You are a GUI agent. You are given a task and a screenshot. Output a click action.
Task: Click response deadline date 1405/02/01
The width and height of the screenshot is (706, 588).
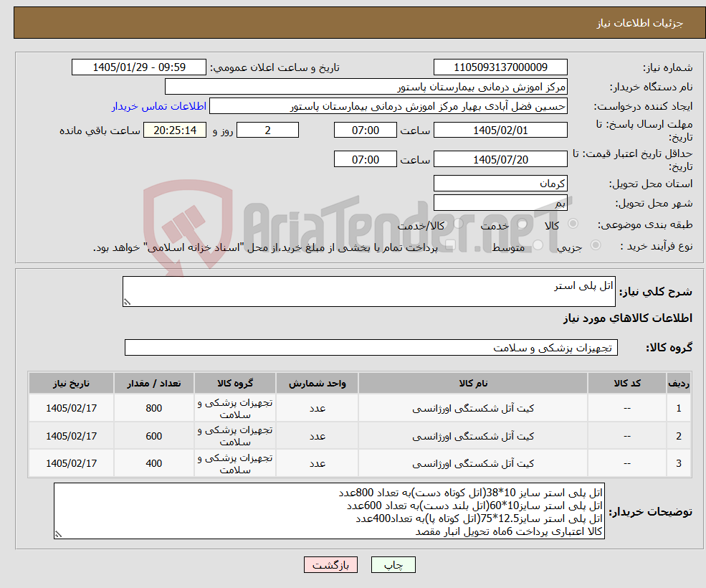point(500,131)
